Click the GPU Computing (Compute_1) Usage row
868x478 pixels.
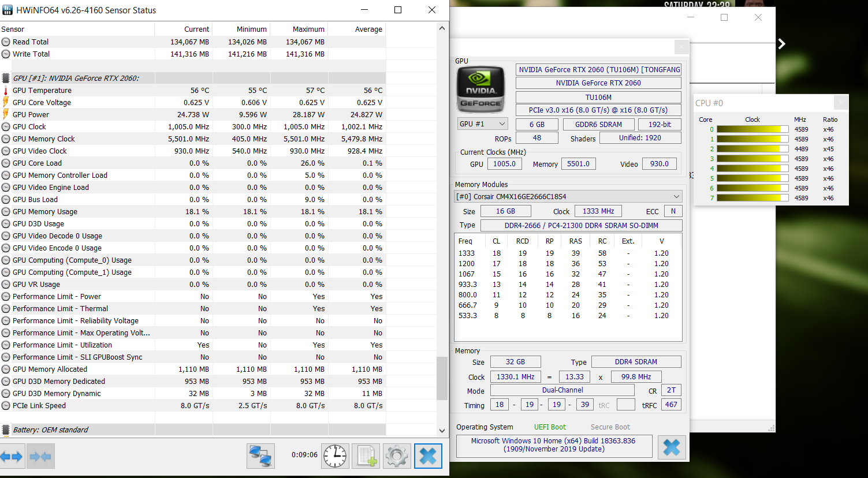[x=193, y=272]
